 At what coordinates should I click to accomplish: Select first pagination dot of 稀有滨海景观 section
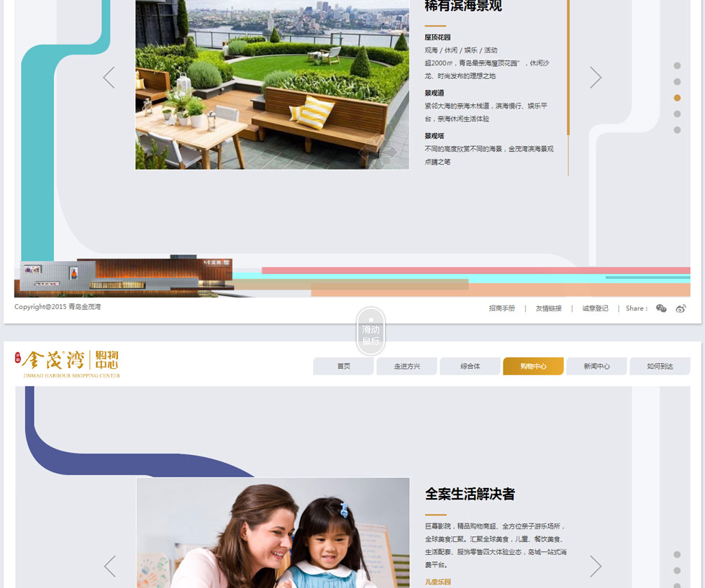[677, 65]
